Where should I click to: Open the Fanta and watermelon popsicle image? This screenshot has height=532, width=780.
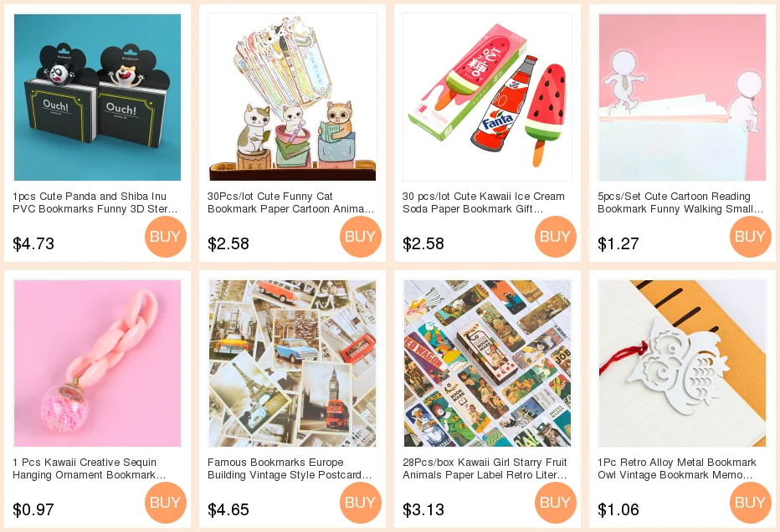tap(487, 97)
